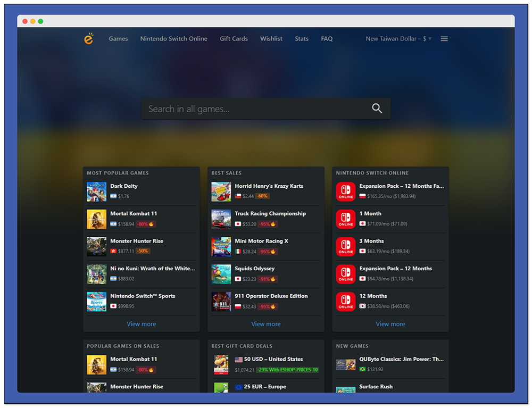
Task: Open Expansion Pack – 12 Months Fa... link
Action: click(402, 186)
